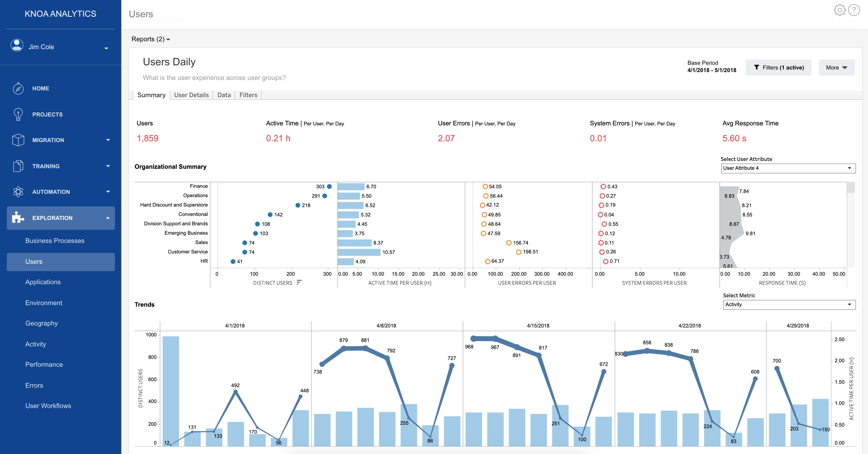Open the More options button
The image size is (868, 454).
coord(836,67)
